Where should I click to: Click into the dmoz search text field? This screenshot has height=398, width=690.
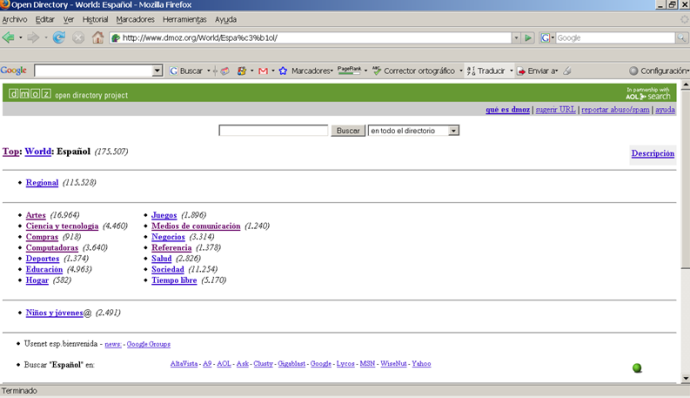pyautogui.click(x=273, y=130)
